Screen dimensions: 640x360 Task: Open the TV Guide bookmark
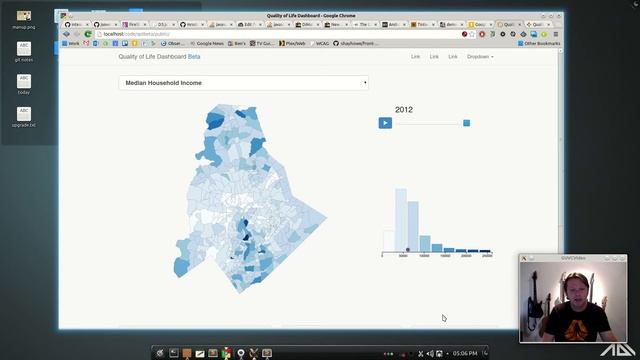262,43
